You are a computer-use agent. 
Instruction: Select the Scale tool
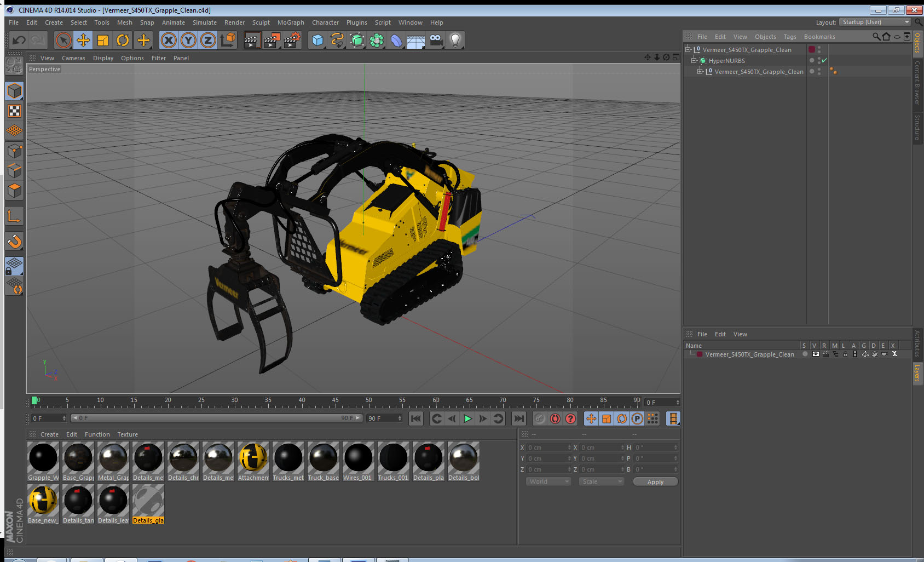(103, 40)
